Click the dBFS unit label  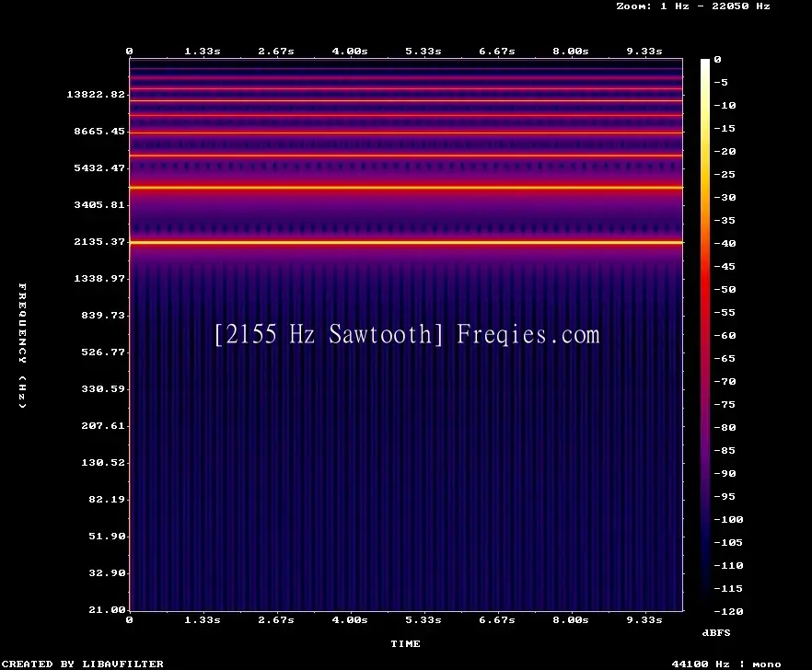716,632
